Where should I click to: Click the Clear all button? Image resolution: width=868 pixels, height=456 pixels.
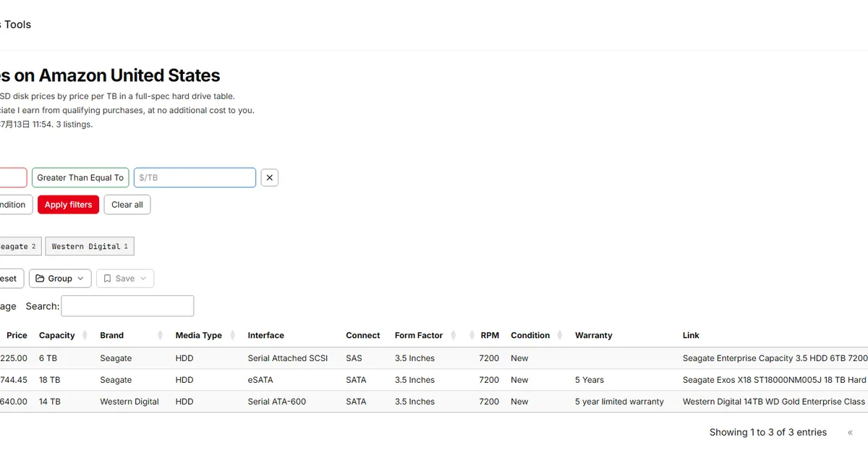127,205
